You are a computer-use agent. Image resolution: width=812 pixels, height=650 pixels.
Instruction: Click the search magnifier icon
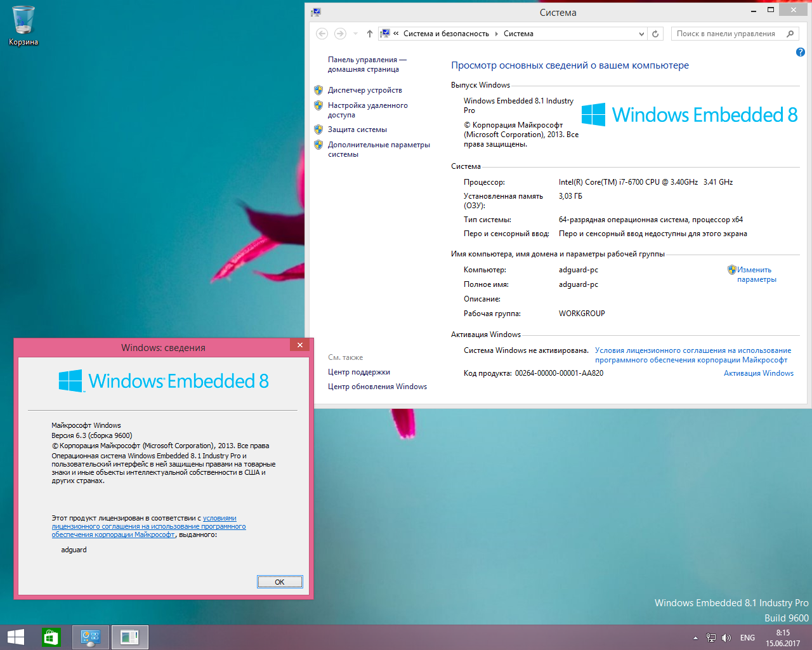click(790, 34)
